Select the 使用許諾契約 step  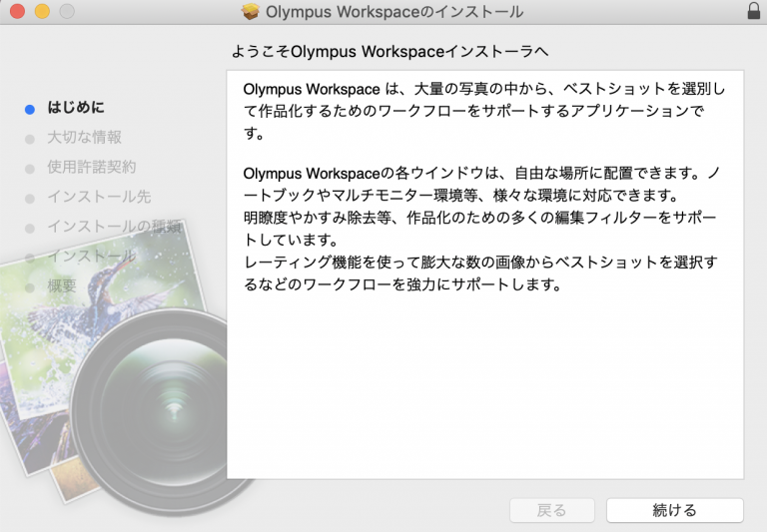[x=92, y=168]
